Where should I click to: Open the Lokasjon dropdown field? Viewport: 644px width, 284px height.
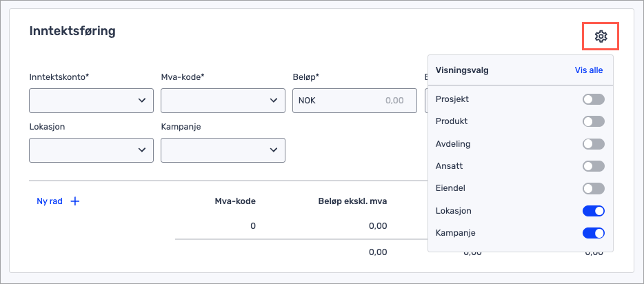pos(91,150)
